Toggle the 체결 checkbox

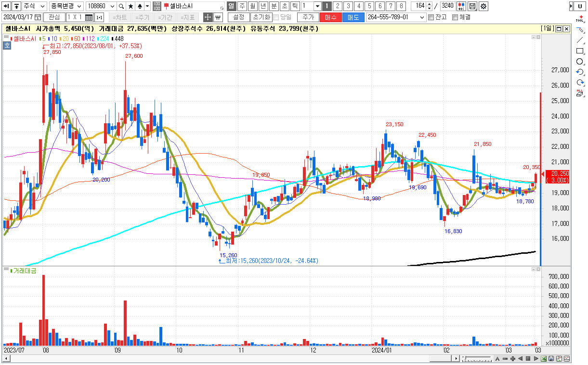pyautogui.click(x=455, y=17)
